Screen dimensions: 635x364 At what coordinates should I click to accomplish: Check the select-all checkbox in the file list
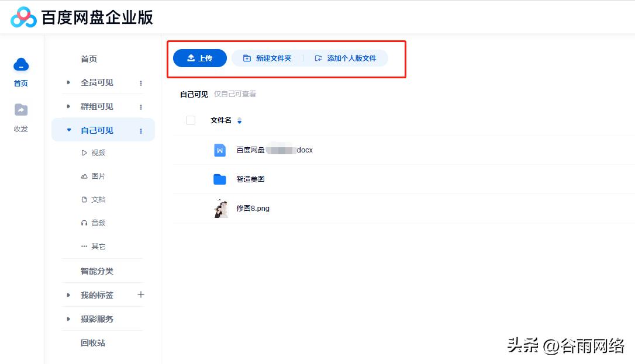[x=190, y=120]
